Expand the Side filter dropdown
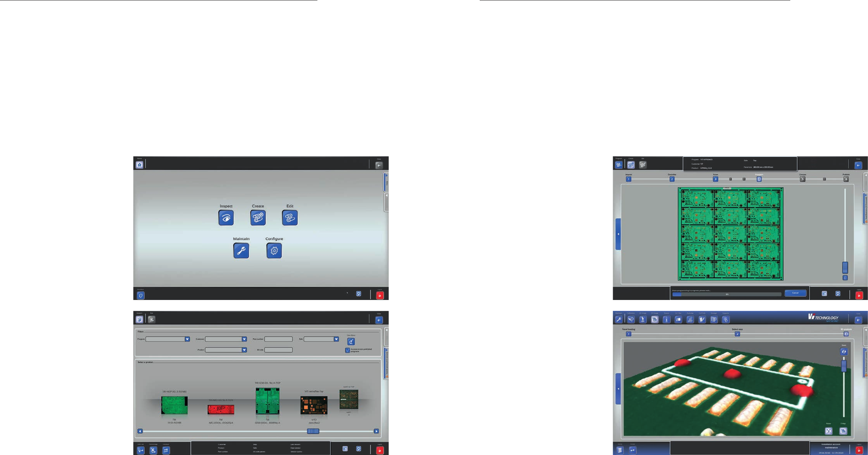 tap(336, 339)
